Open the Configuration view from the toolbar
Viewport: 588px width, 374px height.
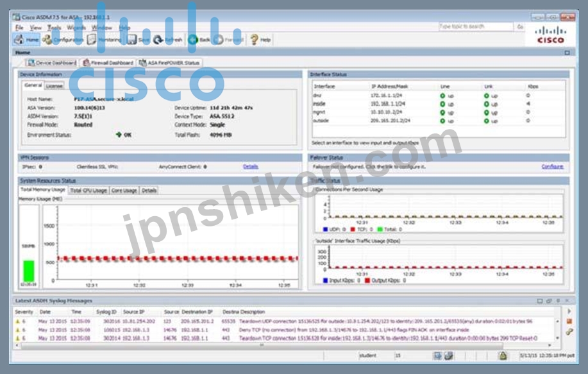pos(63,39)
